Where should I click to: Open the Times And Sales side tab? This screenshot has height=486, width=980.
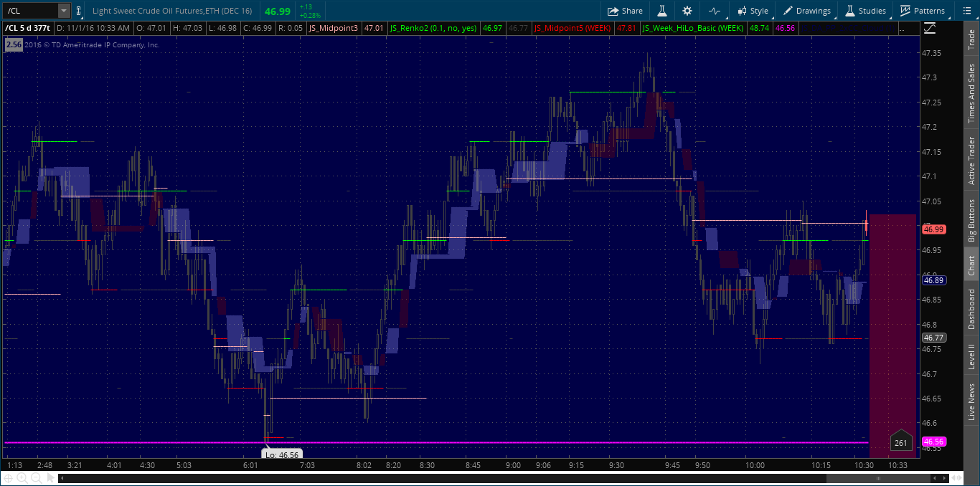(972, 93)
